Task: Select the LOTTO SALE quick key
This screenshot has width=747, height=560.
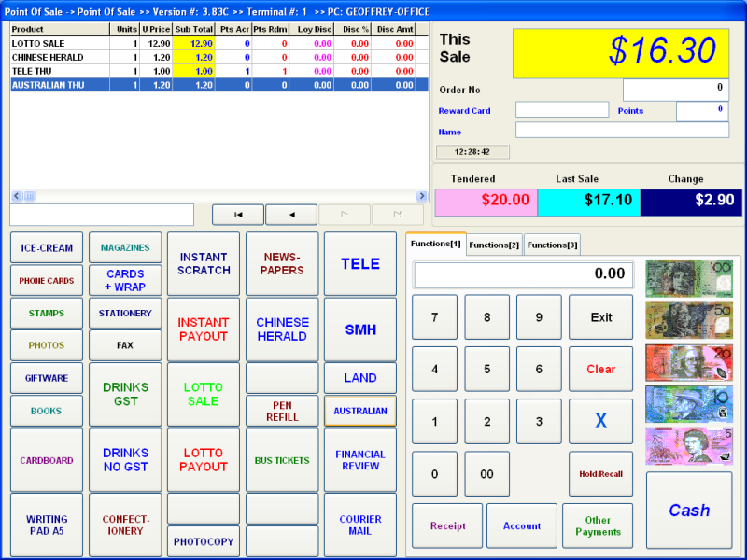Action: tap(204, 394)
